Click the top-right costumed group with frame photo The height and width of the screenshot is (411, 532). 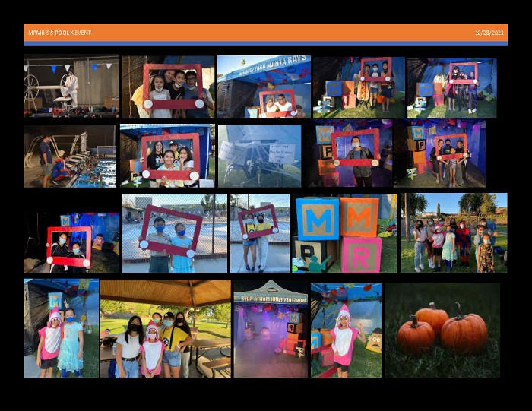(451, 87)
